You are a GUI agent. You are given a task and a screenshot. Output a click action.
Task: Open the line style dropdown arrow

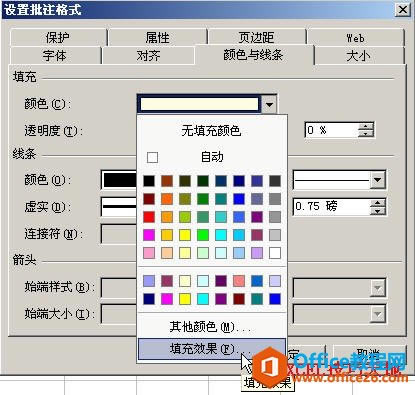(x=377, y=180)
